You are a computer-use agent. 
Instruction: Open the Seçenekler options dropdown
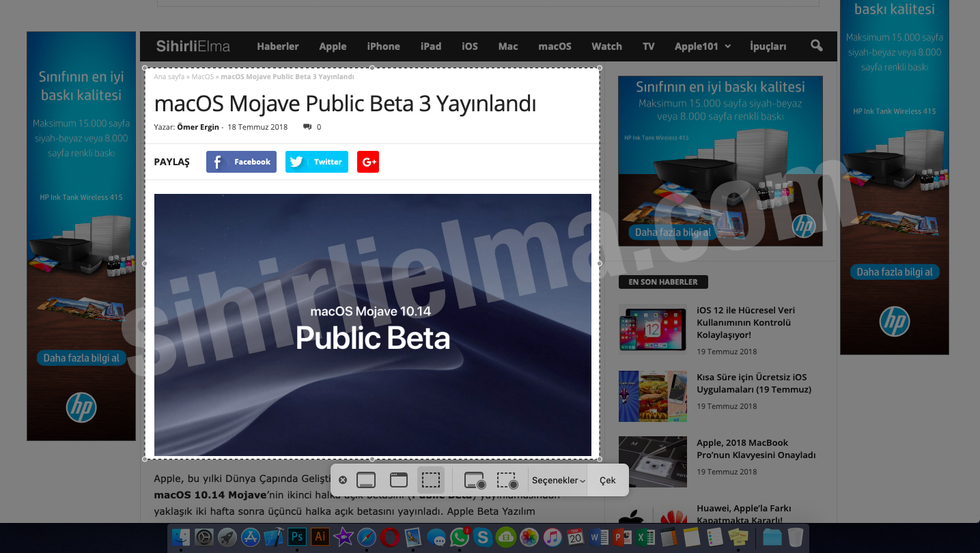pos(558,480)
